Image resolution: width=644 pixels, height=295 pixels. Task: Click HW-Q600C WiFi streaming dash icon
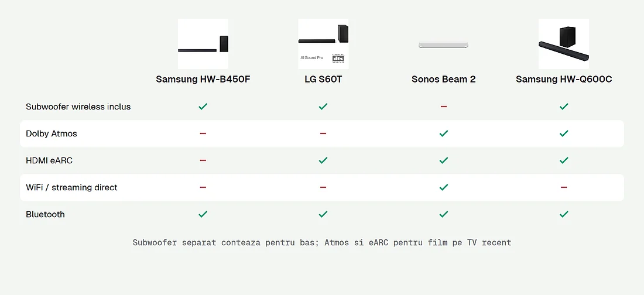(564, 187)
